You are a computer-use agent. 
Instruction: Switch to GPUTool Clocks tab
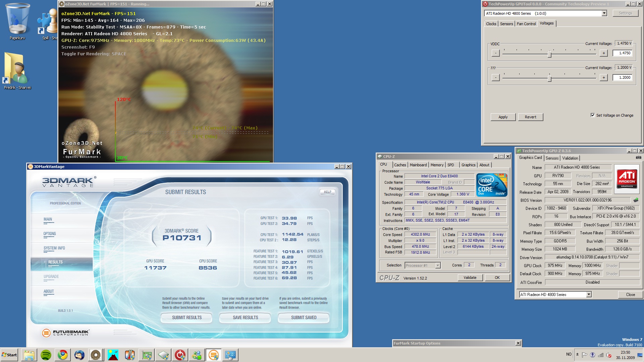click(491, 24)
